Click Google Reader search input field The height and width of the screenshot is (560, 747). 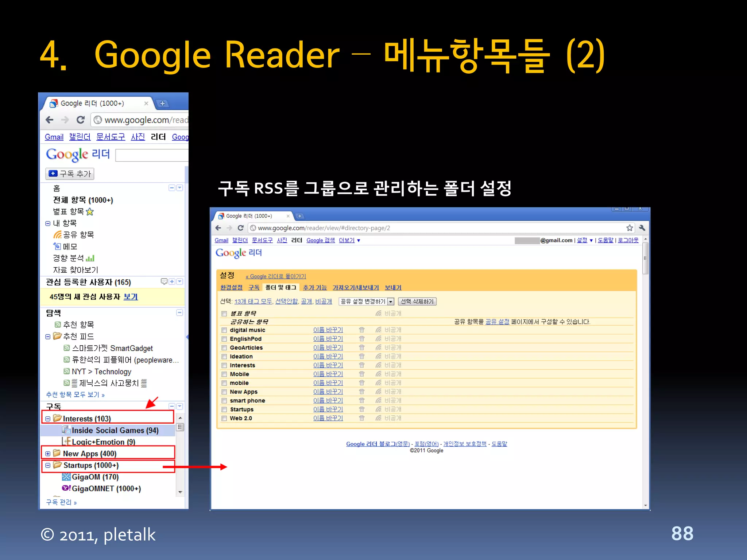point(152,155)
